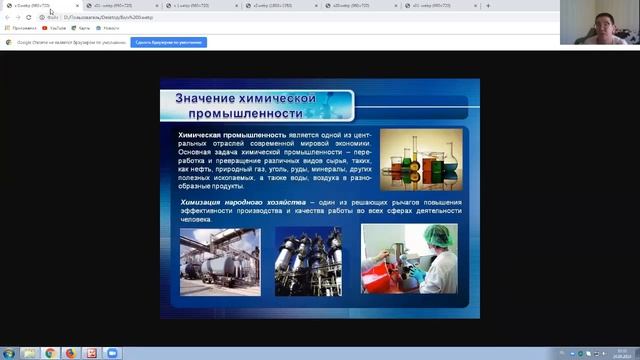The width and height of the screenshot is (640, 360).
Task: Open the Приложения apps bookmark
Action: (x=20, y=28)
